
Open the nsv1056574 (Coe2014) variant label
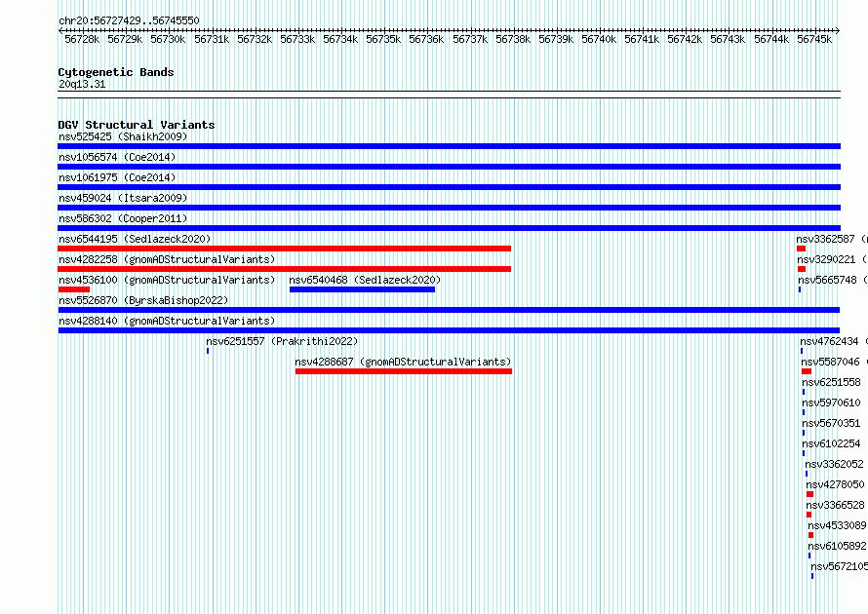tap(117, 157)
